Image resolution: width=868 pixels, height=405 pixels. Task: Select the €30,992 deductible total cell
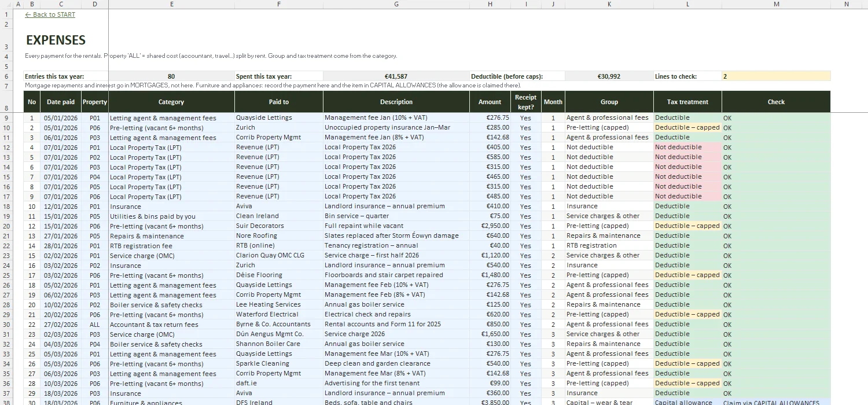tap(609, 76)
